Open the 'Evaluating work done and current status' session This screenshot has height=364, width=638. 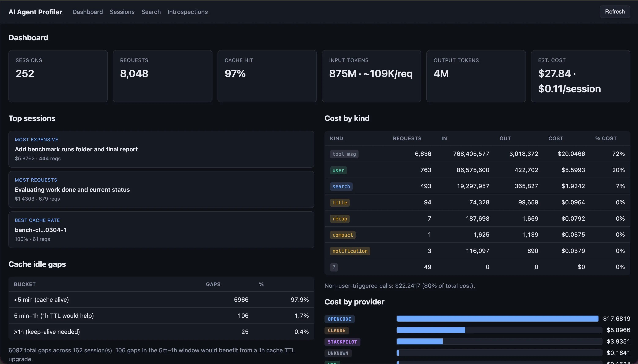[161, 189]
